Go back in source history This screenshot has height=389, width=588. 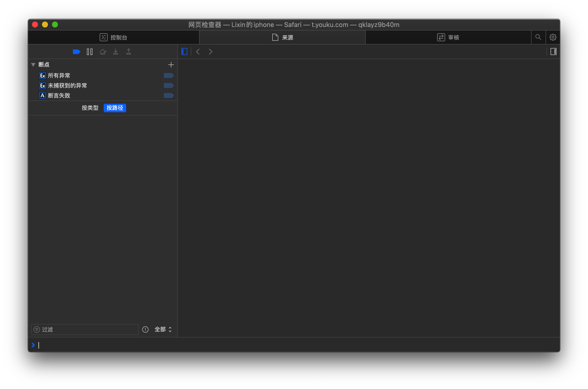pyautogui.click(x=198, y=52)
